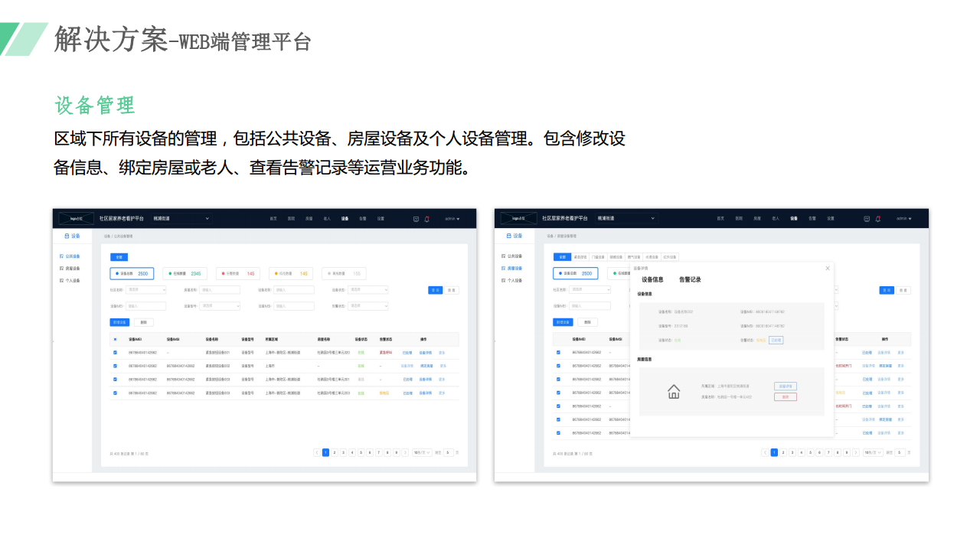
Task: Click next page arrow in left pagination
Action: tap(406, 453)
